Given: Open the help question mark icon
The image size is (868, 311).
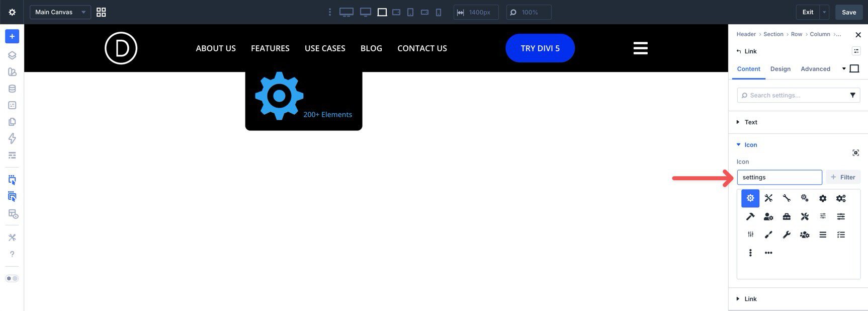Looking at the screenshot, I should (x=12, y=254).
